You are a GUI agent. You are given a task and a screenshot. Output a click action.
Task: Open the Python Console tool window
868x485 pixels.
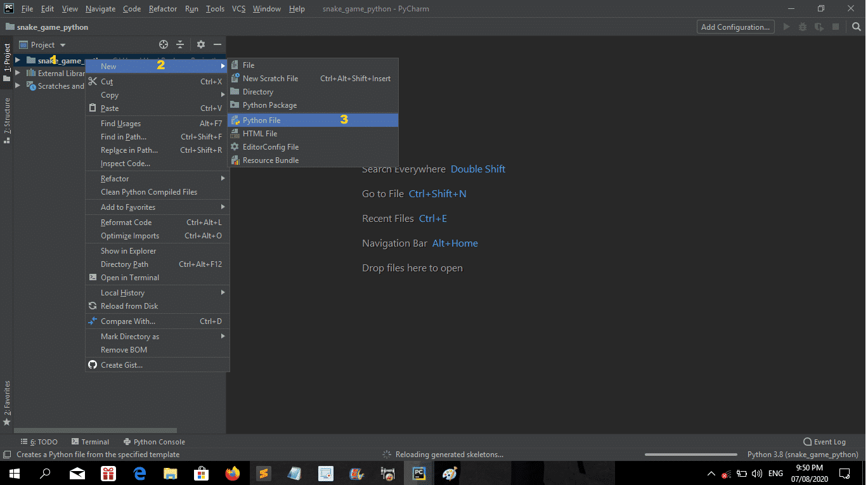[154, 441]
